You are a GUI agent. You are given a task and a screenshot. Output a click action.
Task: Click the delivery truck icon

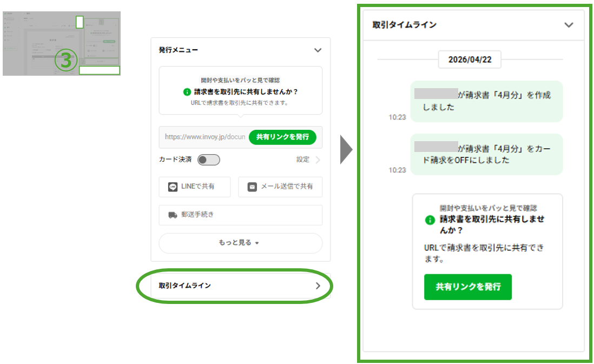click(173, 215)
